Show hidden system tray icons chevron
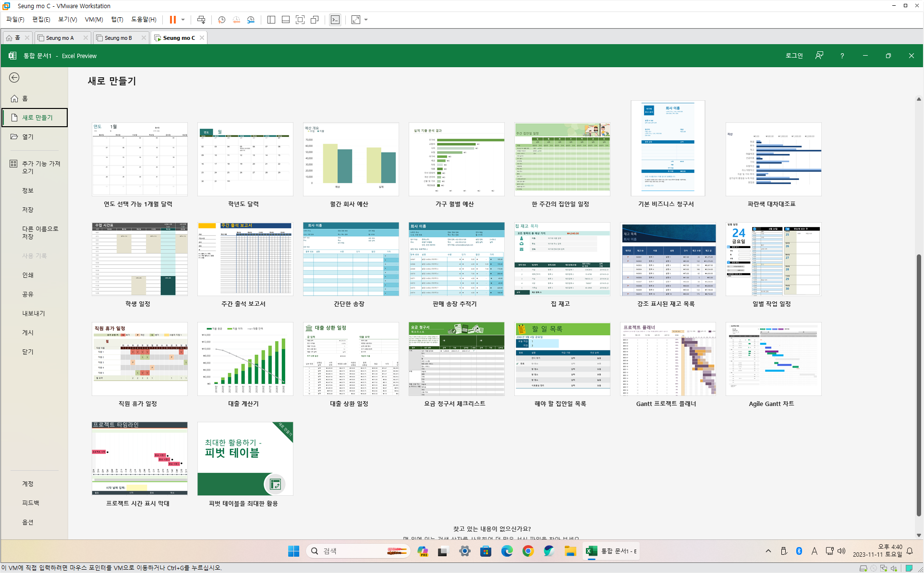Image resolution: width=924 pixels, height=573 pixels. [x=768, y=551]
